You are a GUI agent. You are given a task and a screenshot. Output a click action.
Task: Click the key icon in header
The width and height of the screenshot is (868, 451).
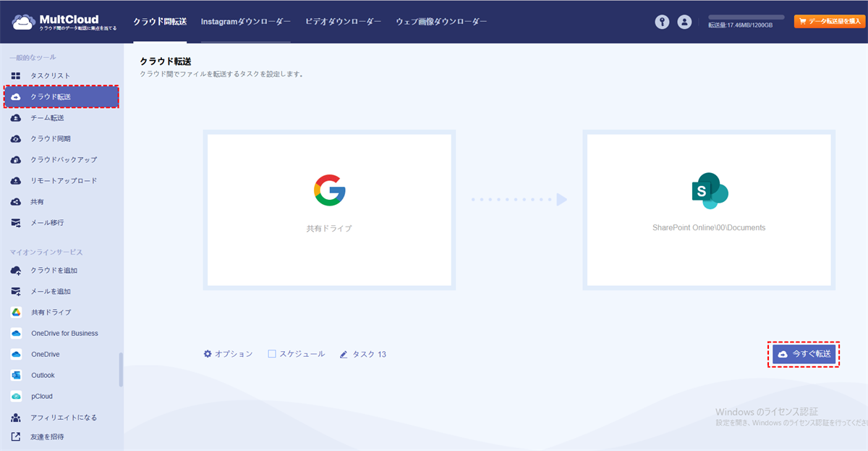coord(662,22)
